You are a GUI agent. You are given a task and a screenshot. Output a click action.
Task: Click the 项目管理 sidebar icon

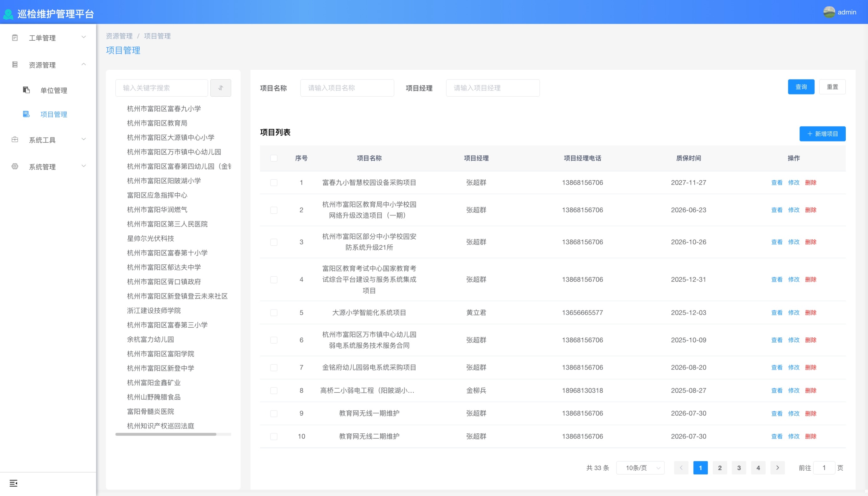pyautogui.click(x=26, y=115)
